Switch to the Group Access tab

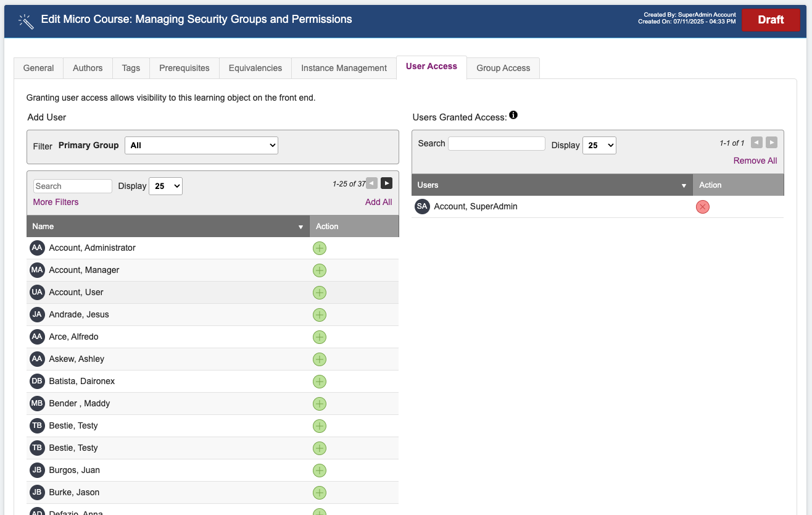tap(503, 68)
